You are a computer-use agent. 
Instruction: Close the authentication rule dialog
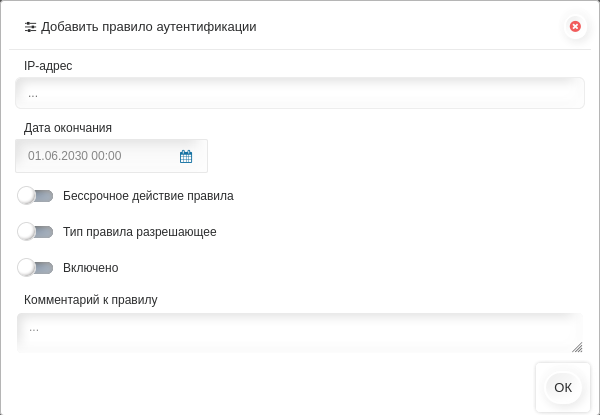tap(575, 26)
